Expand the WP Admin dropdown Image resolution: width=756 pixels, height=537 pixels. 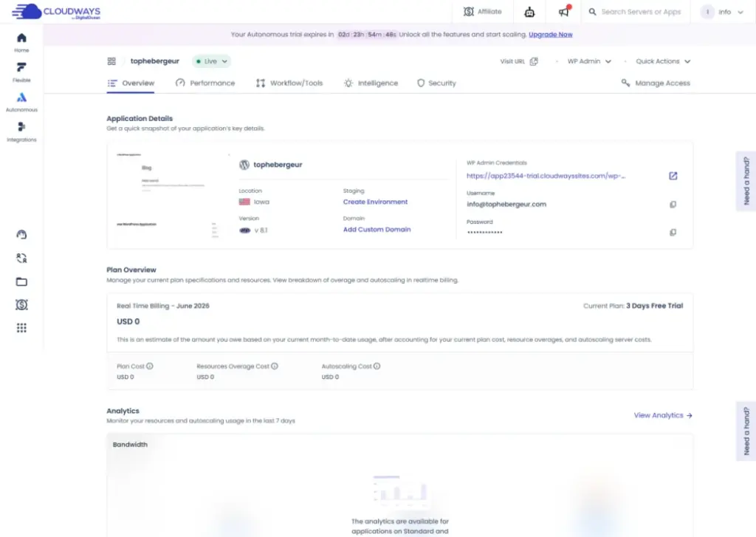tap(589, 61)
